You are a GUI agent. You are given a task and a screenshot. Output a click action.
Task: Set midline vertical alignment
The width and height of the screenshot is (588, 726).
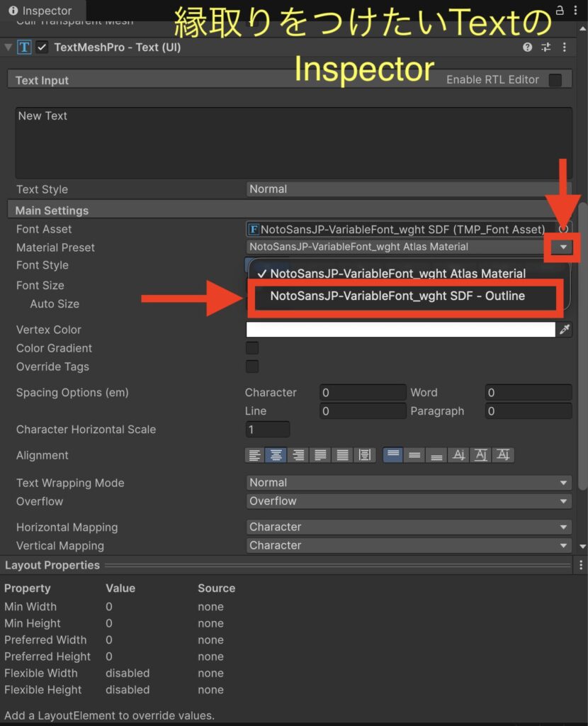click(480, 455)
